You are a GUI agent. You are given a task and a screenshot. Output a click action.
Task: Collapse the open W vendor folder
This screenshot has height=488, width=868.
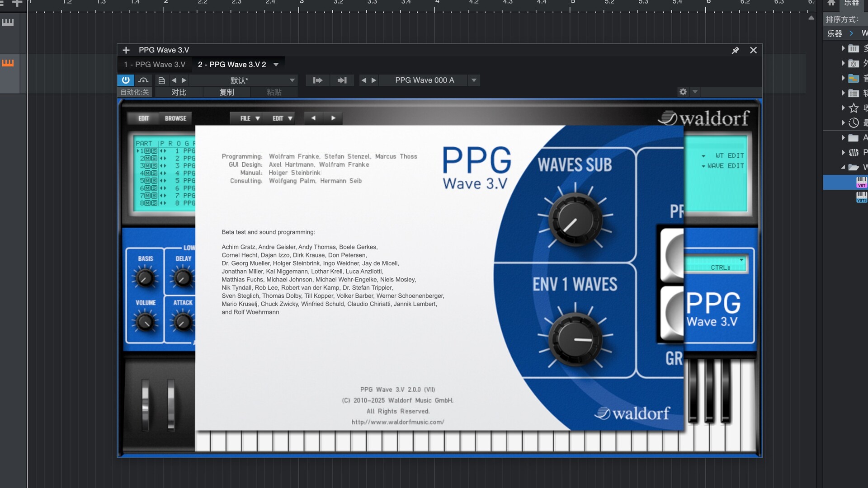point(843,167)
